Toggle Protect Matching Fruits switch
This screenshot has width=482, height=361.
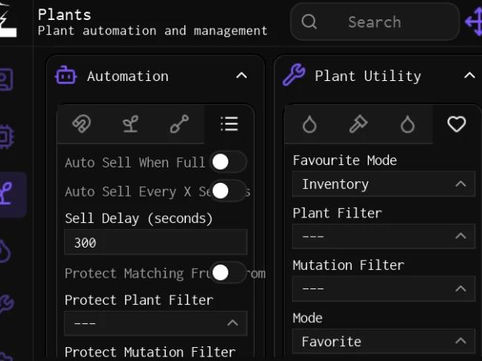(x=228, y=273)
